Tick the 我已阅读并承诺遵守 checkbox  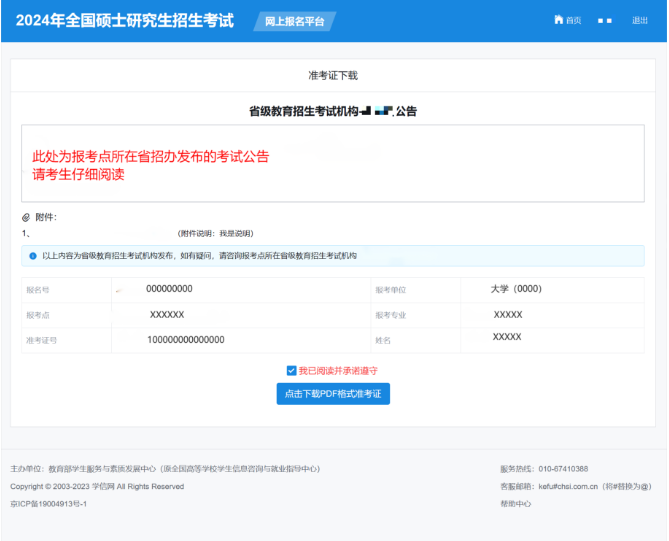coord(291,370)
